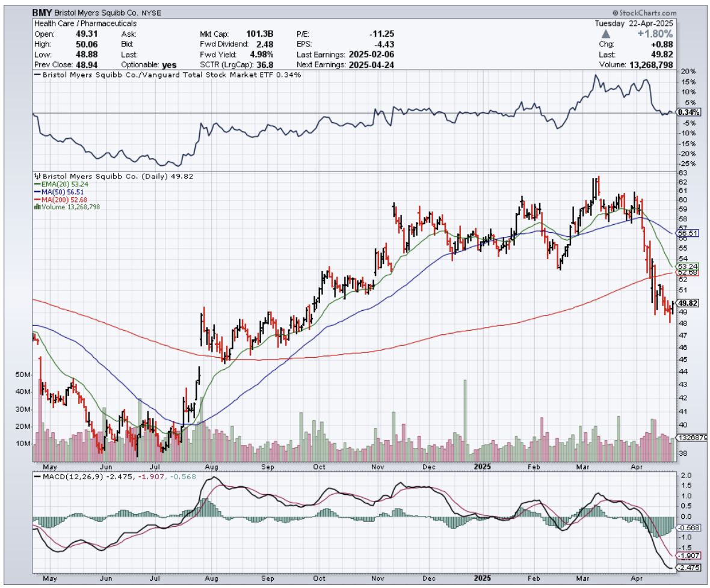Click the BMY ticker symbol in header
710x588 pixels.
(x=43, y=12)
